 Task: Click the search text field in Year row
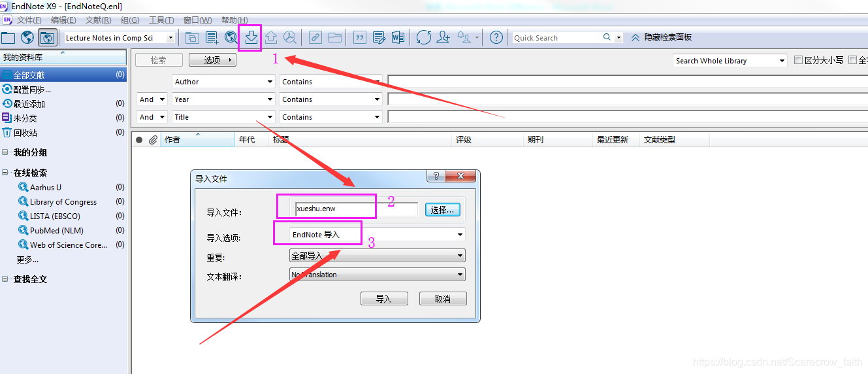click(x=628, y=99)
